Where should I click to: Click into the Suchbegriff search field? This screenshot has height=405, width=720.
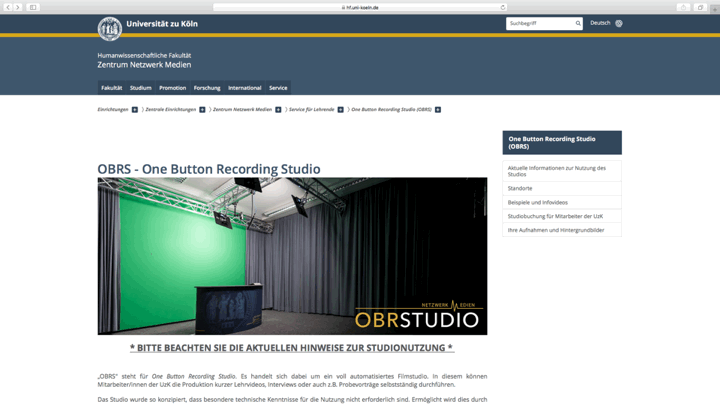tap(538, 23)
